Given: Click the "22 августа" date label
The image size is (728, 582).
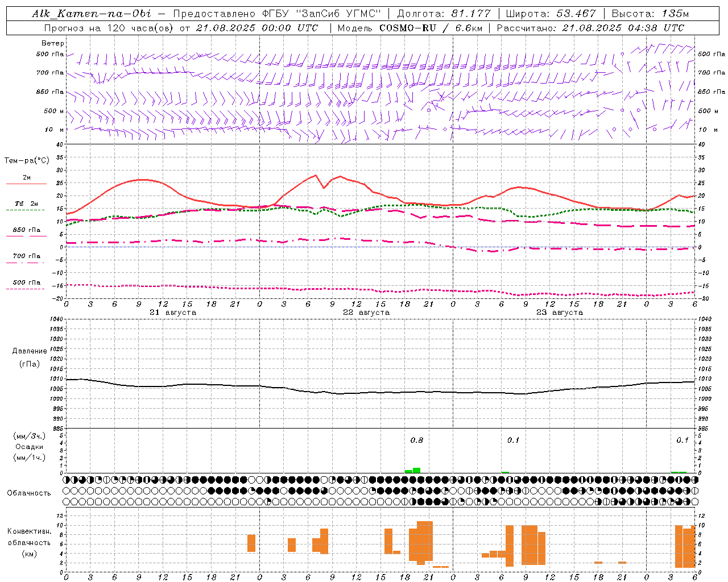Looking at the screenshot, I should 366,313.
